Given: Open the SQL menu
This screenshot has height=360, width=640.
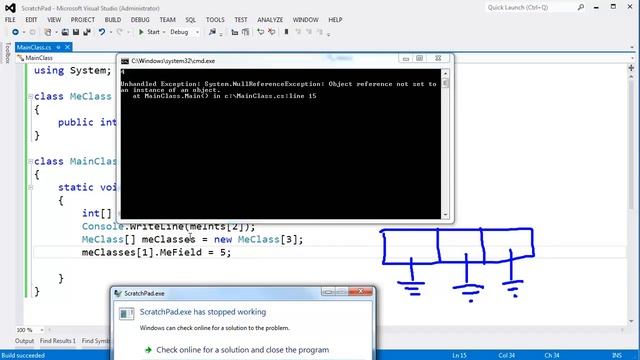Looking at the screenshot, I should point(191,20).
